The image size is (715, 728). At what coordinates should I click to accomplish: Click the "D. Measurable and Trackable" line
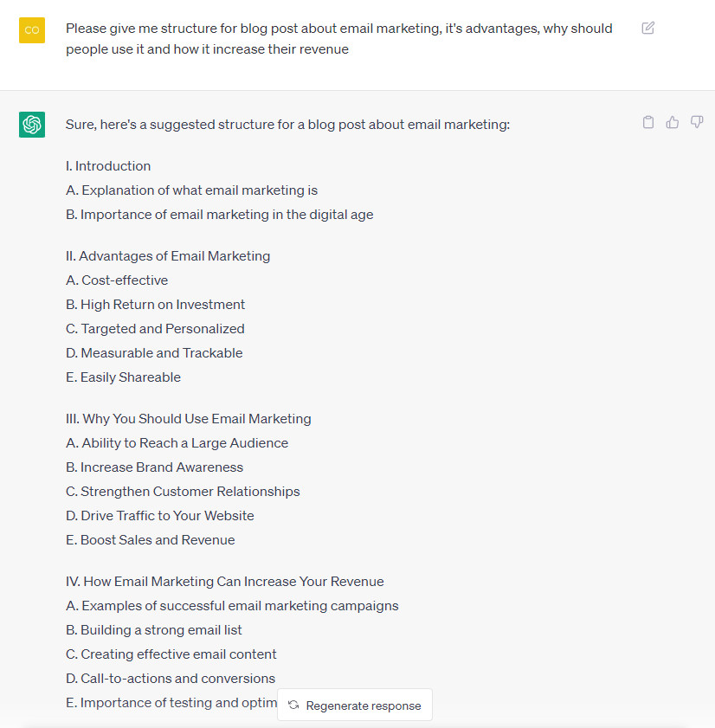[154, 353]
